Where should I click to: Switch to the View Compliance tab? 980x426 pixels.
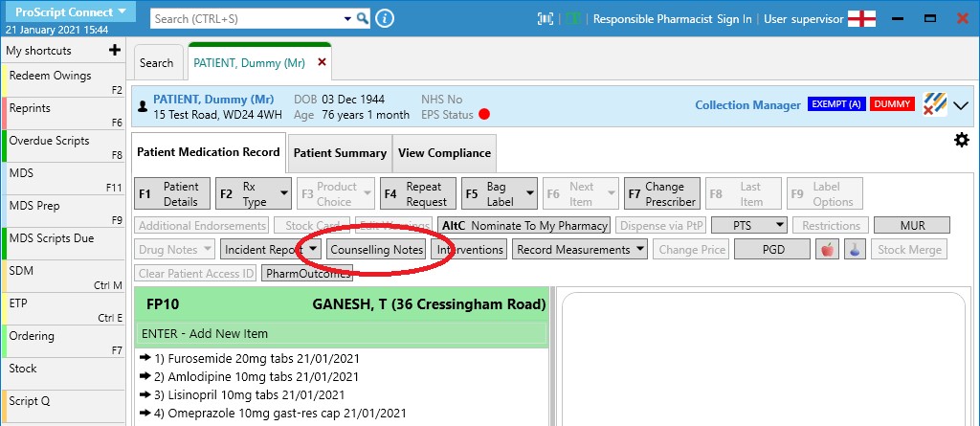pos(444,152)
